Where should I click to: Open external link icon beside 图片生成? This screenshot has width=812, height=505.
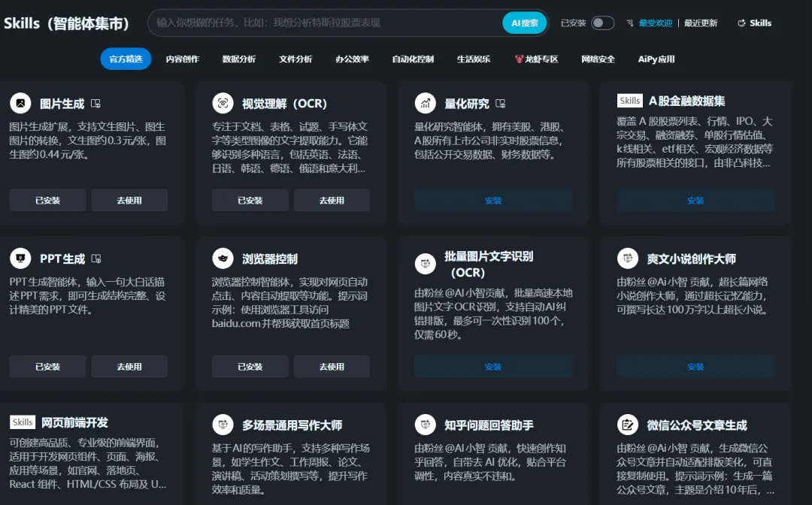click(95, 104)
